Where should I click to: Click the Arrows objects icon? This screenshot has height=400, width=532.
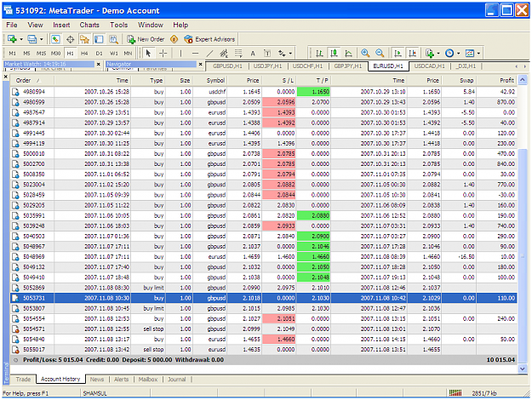pyautogui.click(x=282, y=54)
